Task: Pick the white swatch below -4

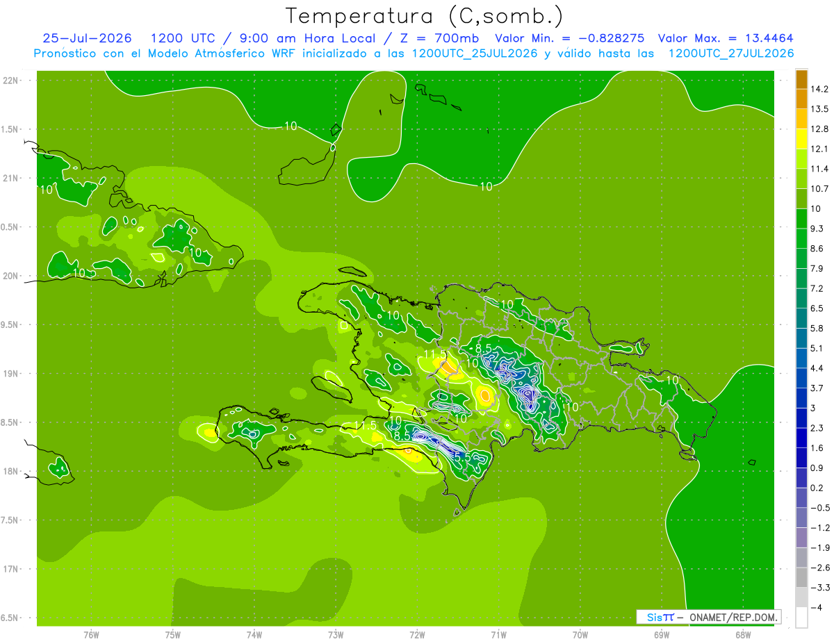Action: coord(801,618)
